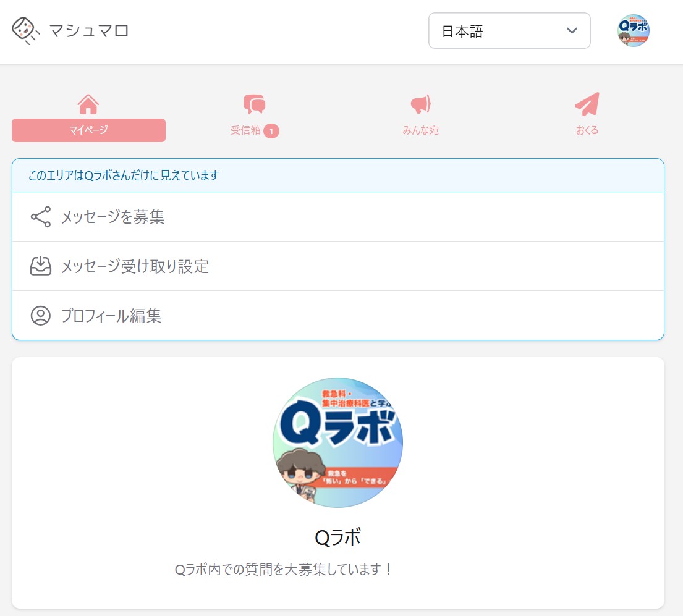The height and width of the screenshot is (616, 683).
Task: Open the おくる tab
Action: click(x=587, y=130)
